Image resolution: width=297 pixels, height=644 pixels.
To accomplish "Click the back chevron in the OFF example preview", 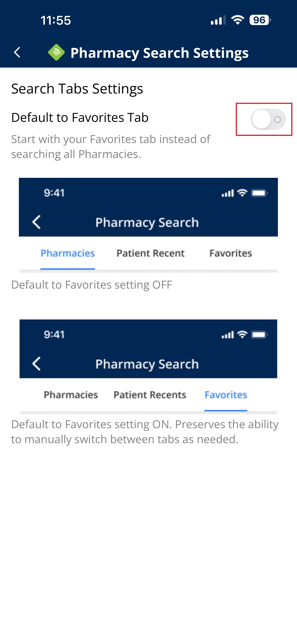I will point(37,222).
